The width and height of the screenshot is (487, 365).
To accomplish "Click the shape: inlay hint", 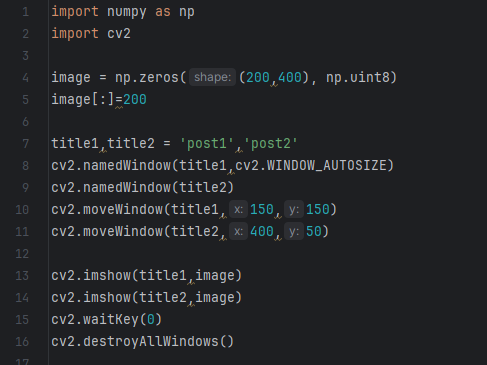I will [x=213, y=77].
